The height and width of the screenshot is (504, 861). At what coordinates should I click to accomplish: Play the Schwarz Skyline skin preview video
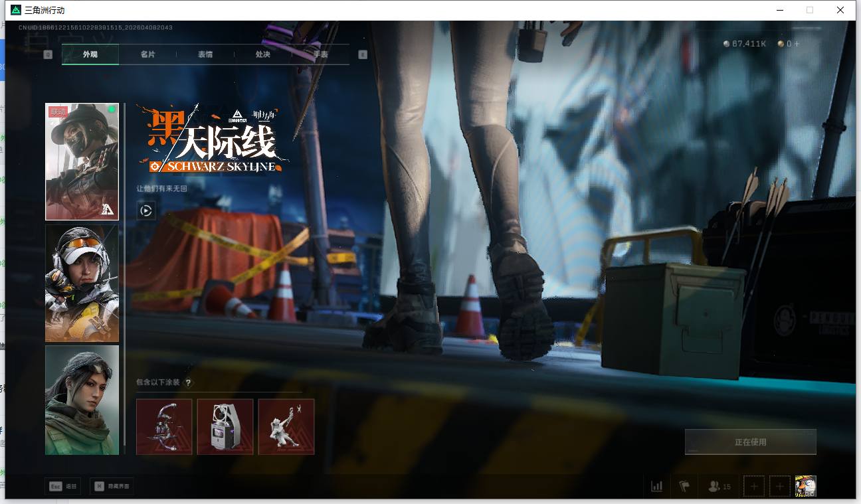[146, 211]
